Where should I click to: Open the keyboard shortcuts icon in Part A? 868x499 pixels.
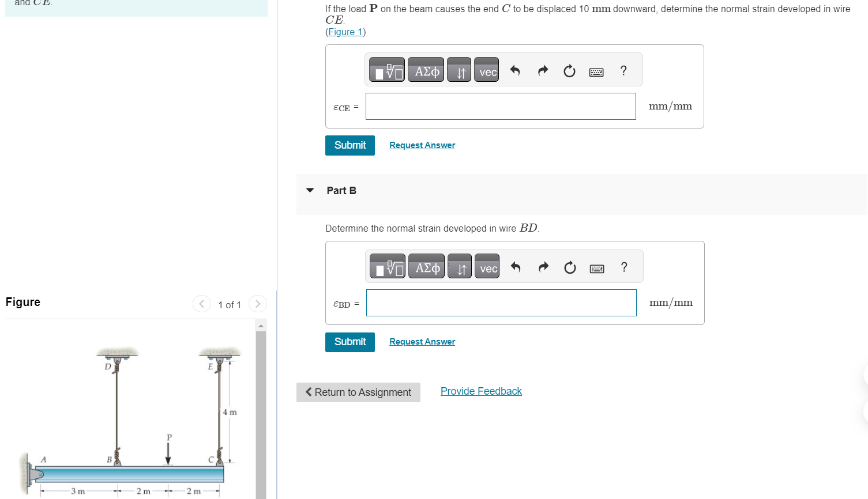(596, 71)
